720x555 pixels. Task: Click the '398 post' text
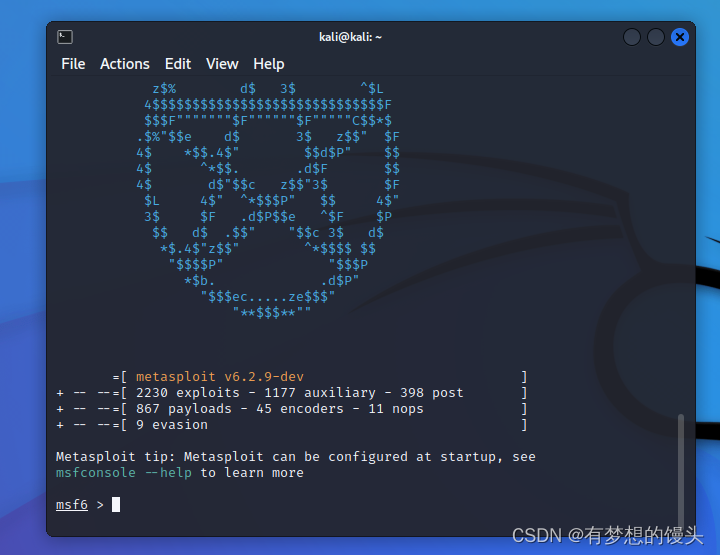coord(432,393)
